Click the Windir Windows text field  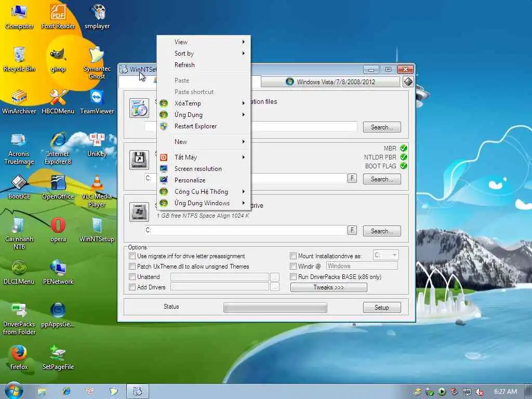click(362, 266)
